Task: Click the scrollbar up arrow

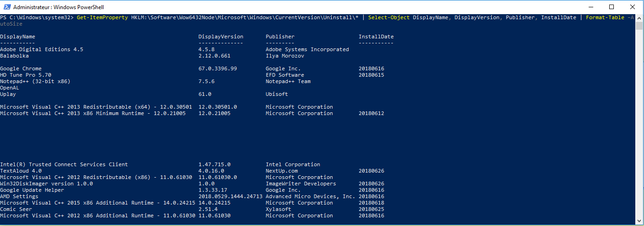Action: click(x=639, y=18)
